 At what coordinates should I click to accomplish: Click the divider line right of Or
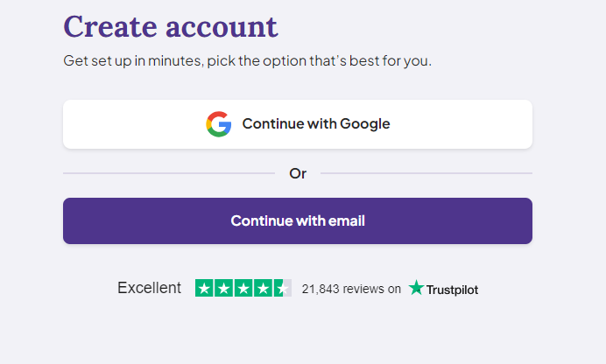[x=426, y=173]
